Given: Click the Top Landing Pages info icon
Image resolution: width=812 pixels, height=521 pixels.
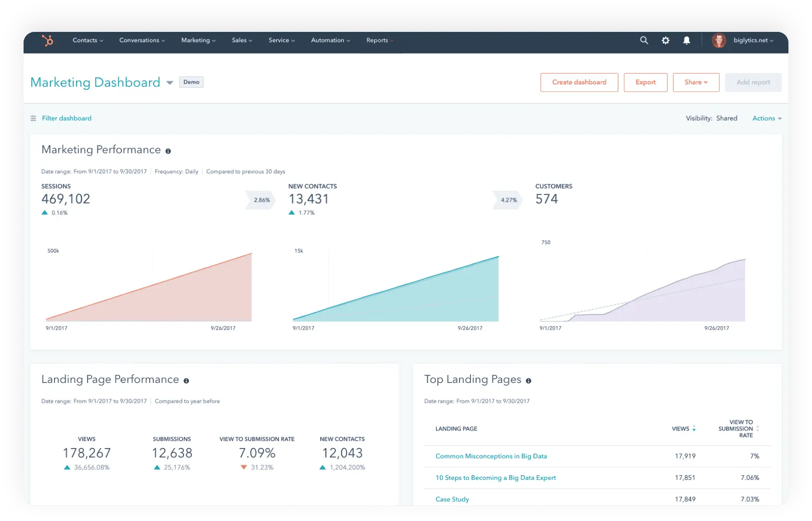Looking at the screenshot, I should tap(529, 381).
